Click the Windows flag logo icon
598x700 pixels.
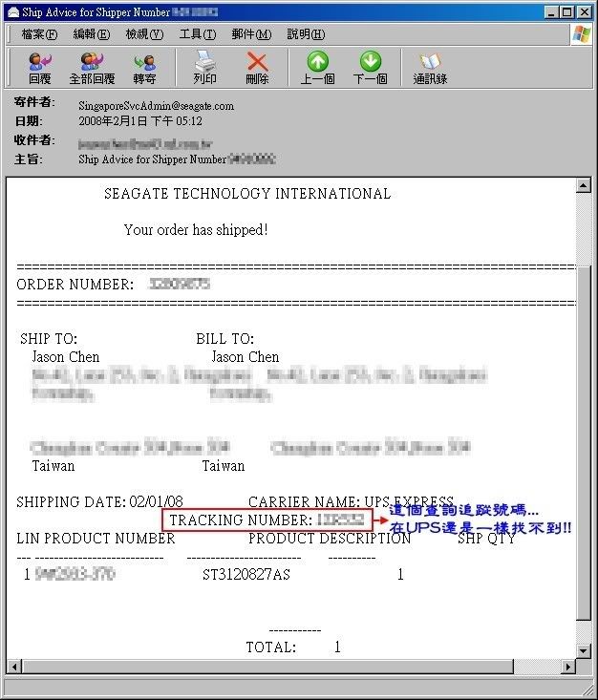582,34
